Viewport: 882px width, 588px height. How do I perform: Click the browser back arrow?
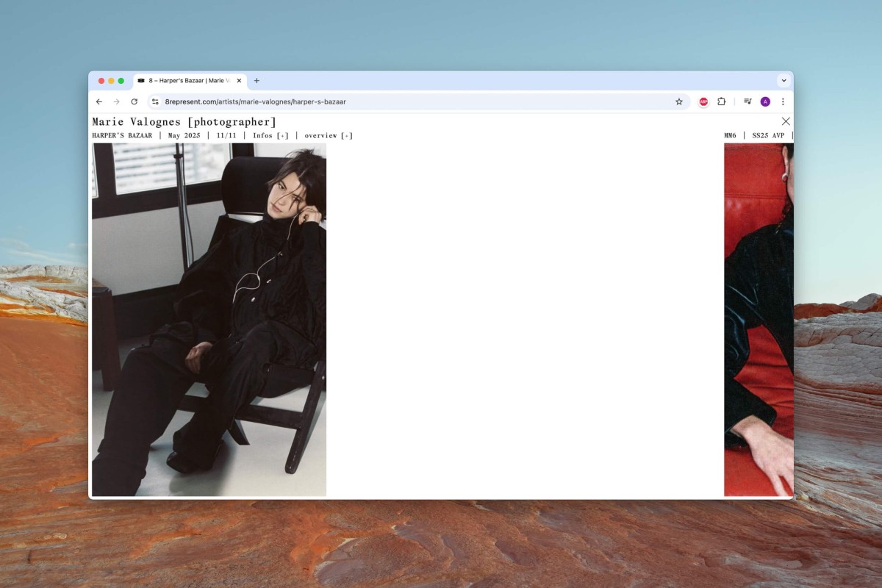99,102
